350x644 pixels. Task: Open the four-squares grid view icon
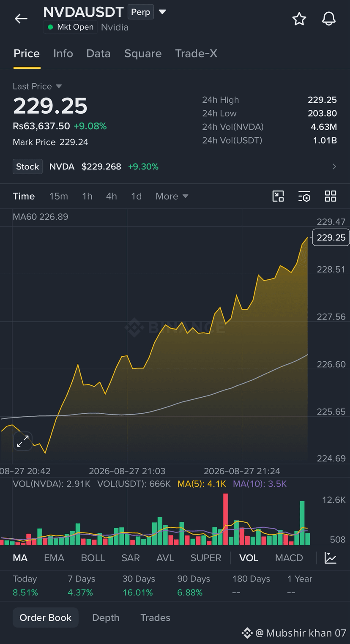point(331,196)
